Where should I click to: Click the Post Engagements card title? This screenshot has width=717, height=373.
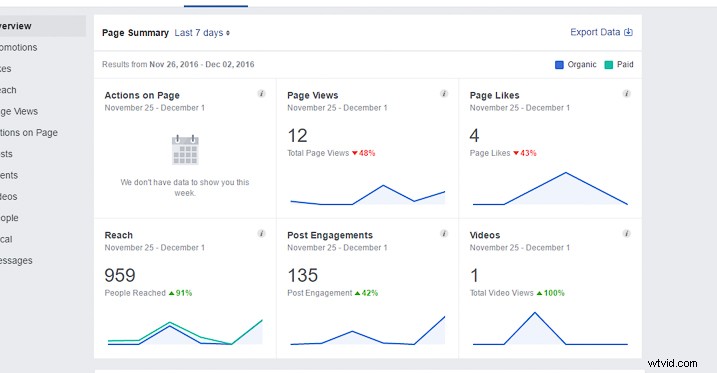pyautogui.click(x=330, y=235)
